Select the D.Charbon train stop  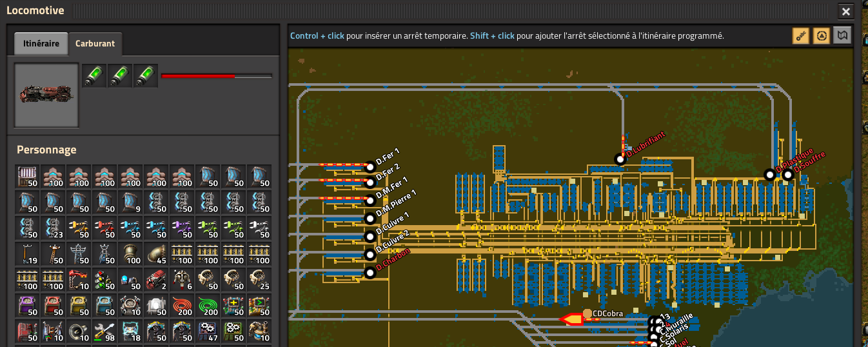point(370,273)
